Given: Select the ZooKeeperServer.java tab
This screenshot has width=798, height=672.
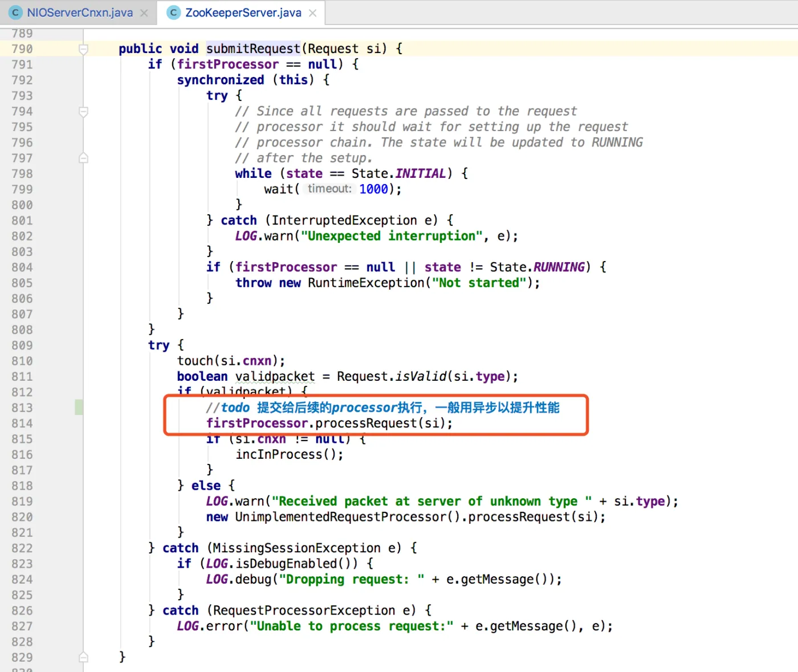Looking at the screenshot, I should 243,13.
